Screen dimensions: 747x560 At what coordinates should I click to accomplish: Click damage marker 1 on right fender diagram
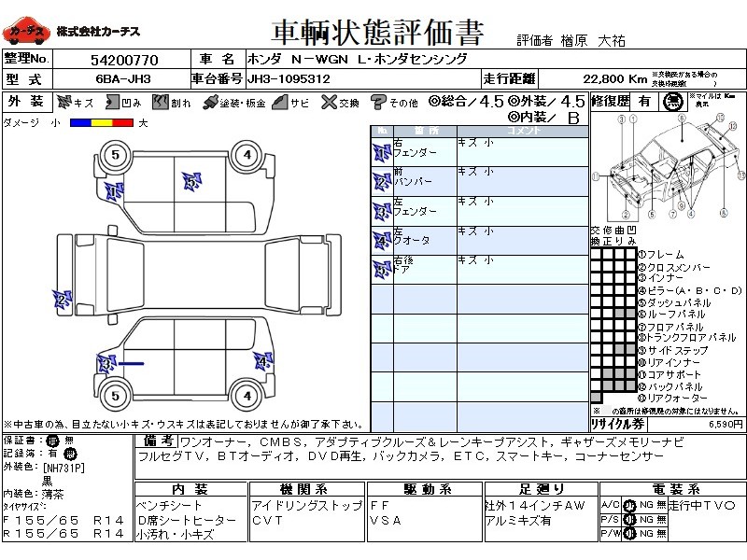[x=114, y=192]
